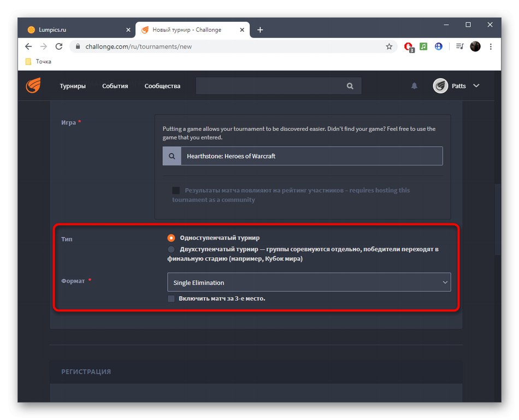This screenshot has width=519, height=420.
Task: Check Результаты матча повлияют на рейтинг участников
Action: point(175,190)
